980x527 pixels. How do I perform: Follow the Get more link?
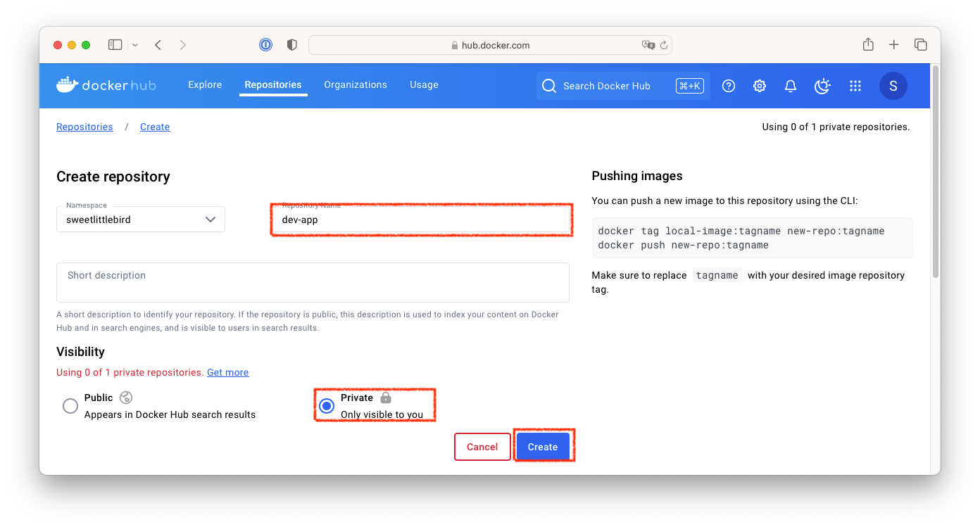(x=227, y=372)
